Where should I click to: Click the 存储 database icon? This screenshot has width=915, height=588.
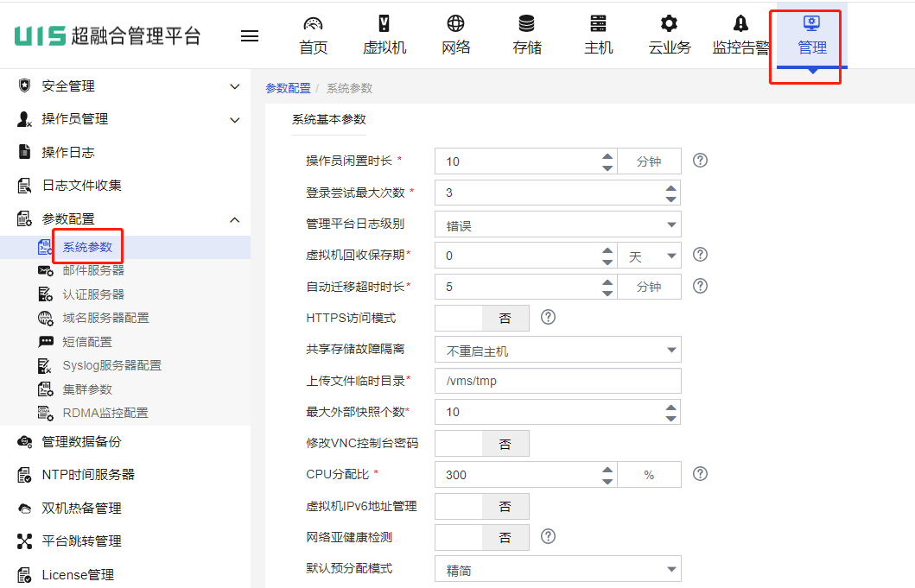coord(526,24)
